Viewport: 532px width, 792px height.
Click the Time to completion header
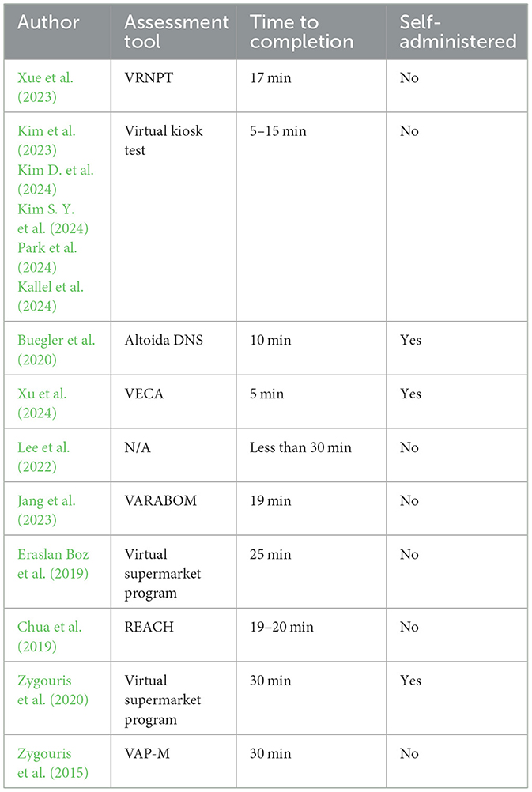tap(296, 32)
